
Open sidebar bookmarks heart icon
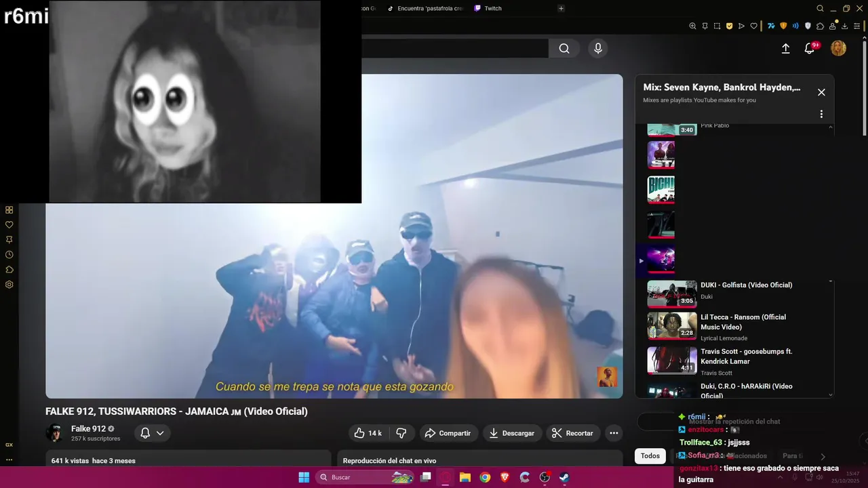point(9,225)
